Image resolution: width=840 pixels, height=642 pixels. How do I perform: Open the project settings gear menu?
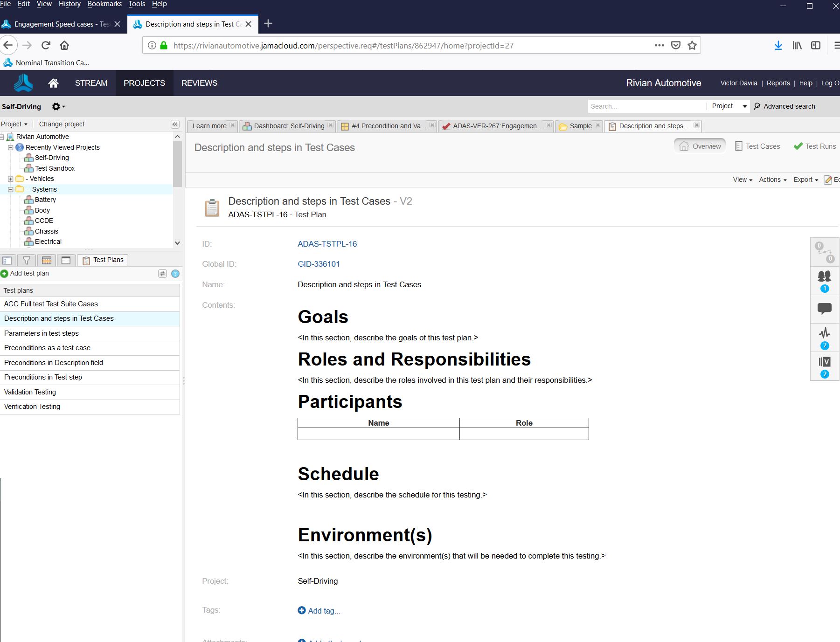point(58,106)
